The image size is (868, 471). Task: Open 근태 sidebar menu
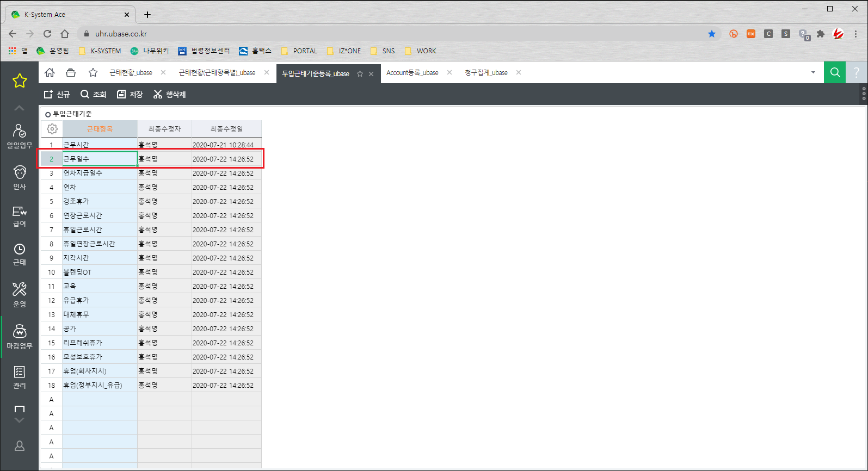tap(20, 255)
